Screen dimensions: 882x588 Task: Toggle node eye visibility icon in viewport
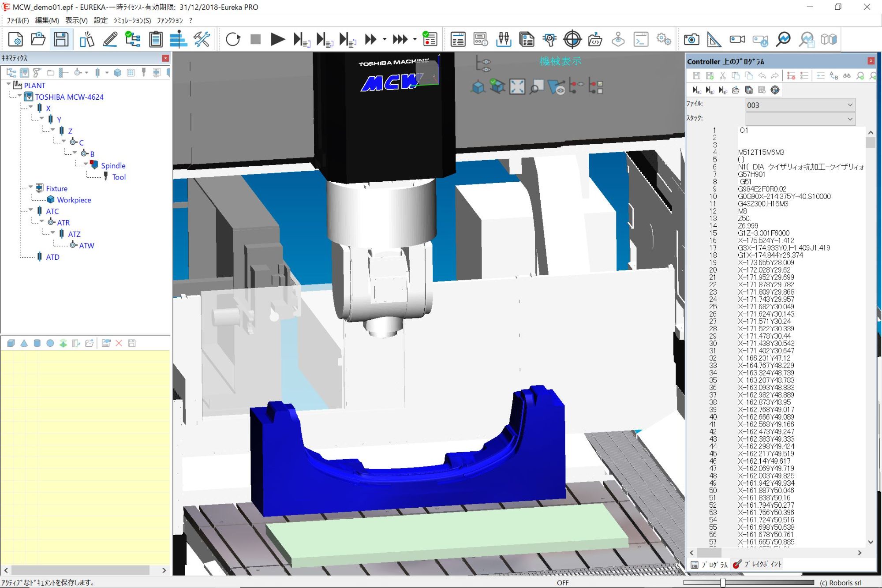pos(576,86)
